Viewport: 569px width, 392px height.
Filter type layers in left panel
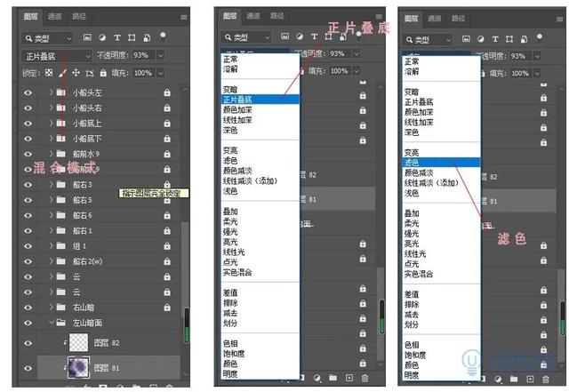click(x=116, y=37)
